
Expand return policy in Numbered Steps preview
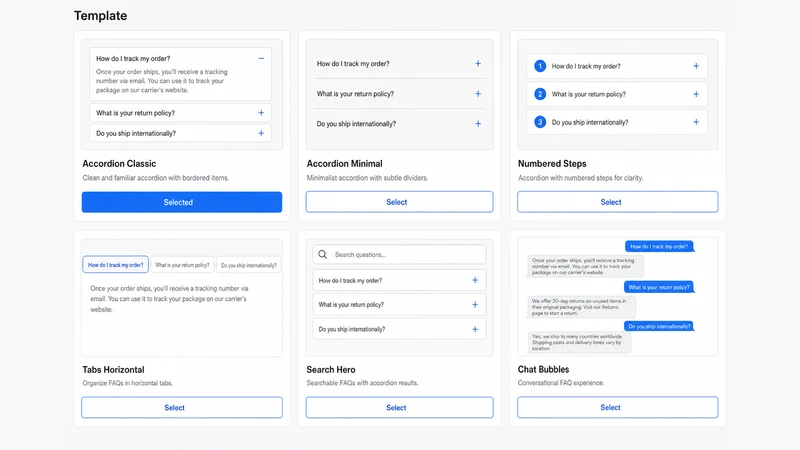point(696,94)
